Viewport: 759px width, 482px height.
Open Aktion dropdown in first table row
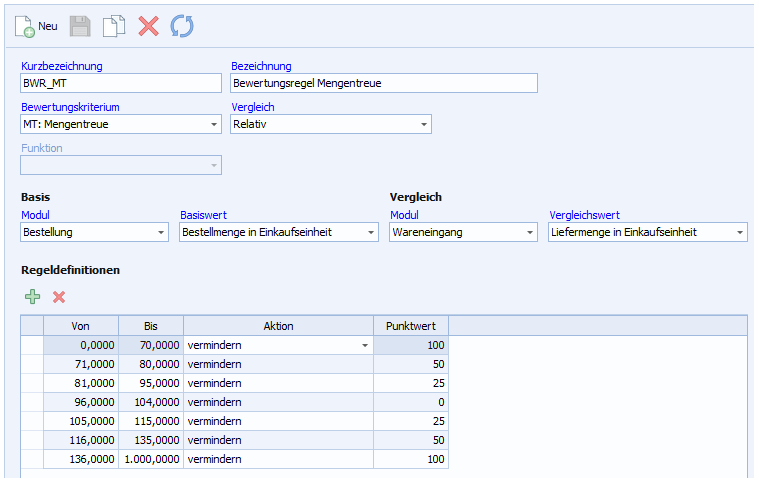365,345
